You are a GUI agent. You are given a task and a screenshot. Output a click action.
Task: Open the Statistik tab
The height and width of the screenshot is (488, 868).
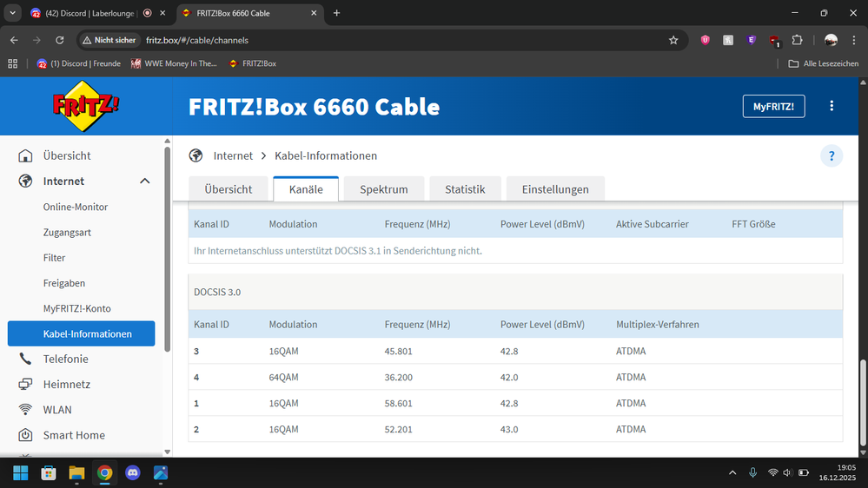tap(465, 189)
